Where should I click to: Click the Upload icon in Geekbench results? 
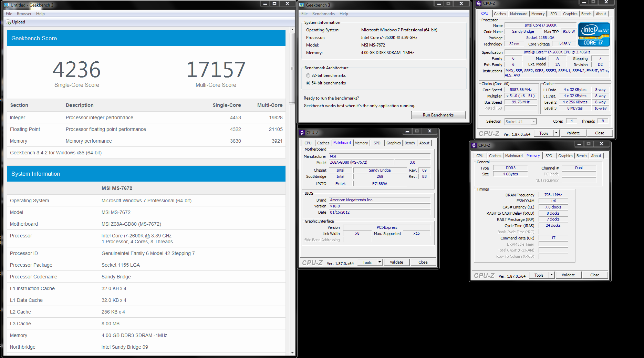pos(8,22)
